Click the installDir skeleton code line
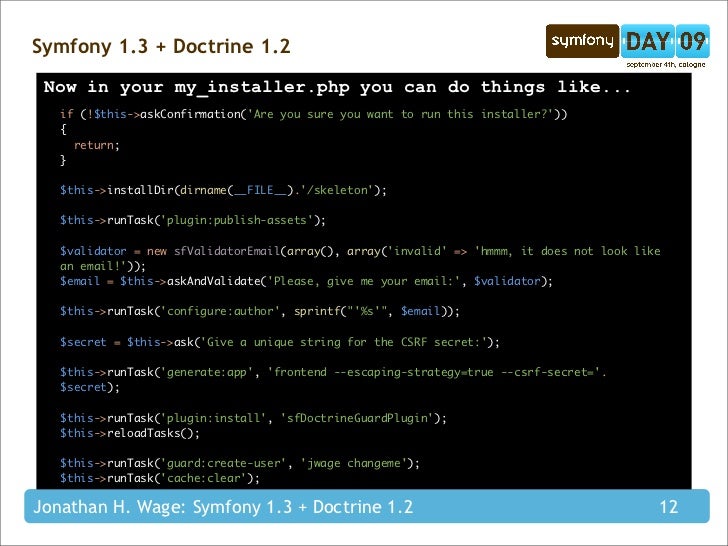The image size is (728, 546). pos(223,190)
